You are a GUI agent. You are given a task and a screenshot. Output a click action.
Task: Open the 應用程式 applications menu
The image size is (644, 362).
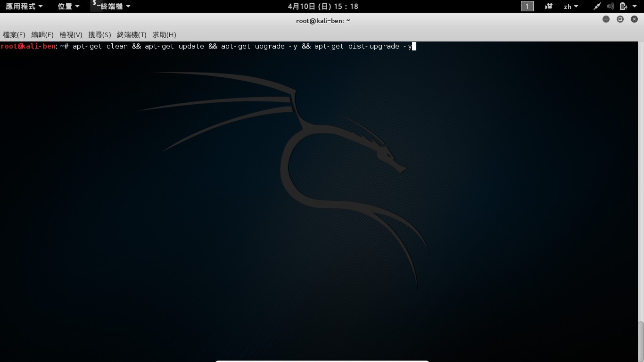click(24, 6)
